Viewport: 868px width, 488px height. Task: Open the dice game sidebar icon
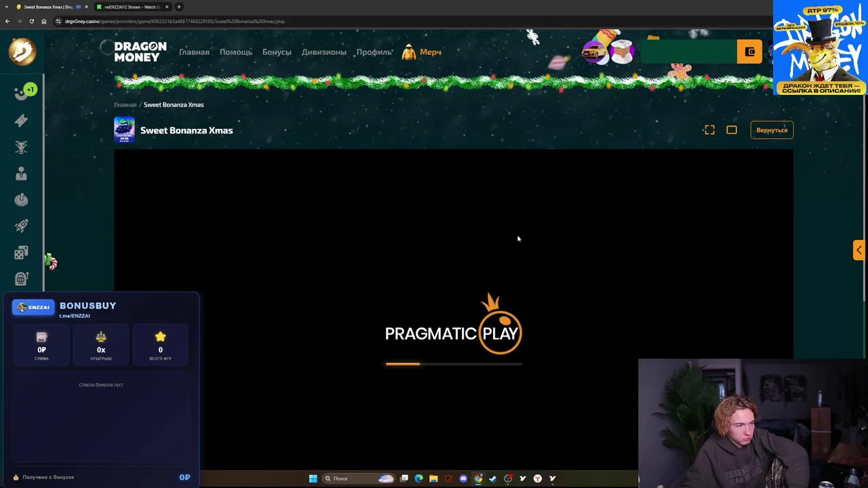[21, 253]
